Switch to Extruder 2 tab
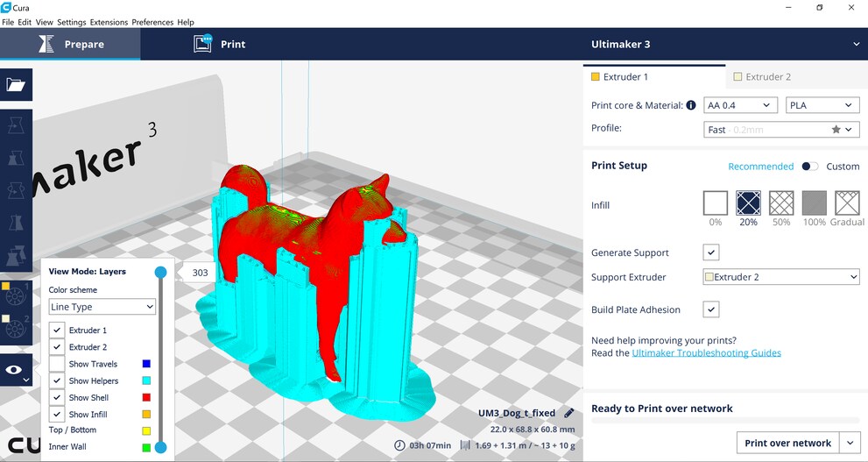 tap(796, 76)
